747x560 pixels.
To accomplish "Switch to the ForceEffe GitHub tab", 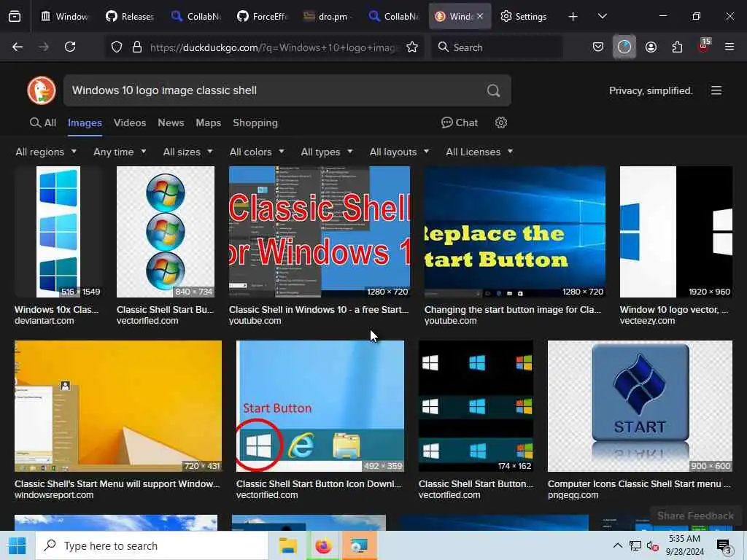I will pos(263,17).
